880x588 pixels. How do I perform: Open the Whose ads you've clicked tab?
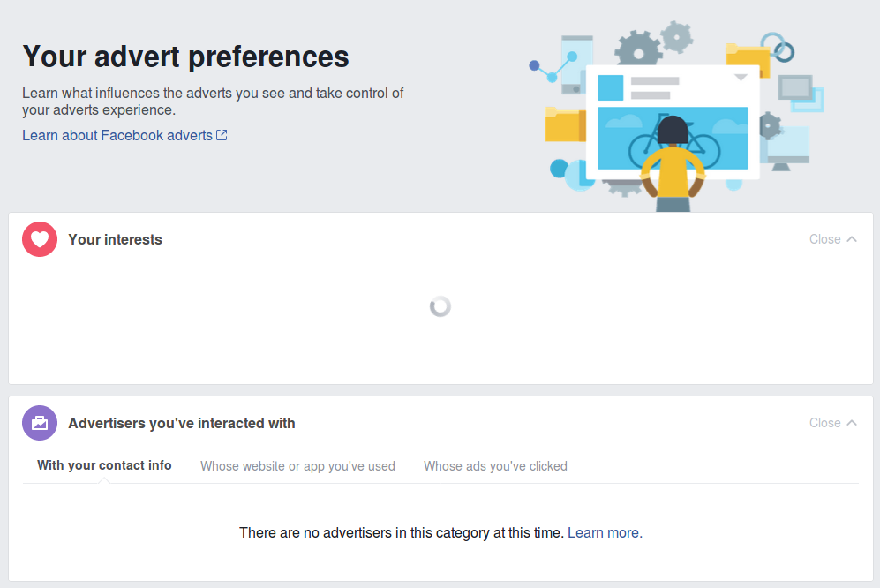[495, 466]
